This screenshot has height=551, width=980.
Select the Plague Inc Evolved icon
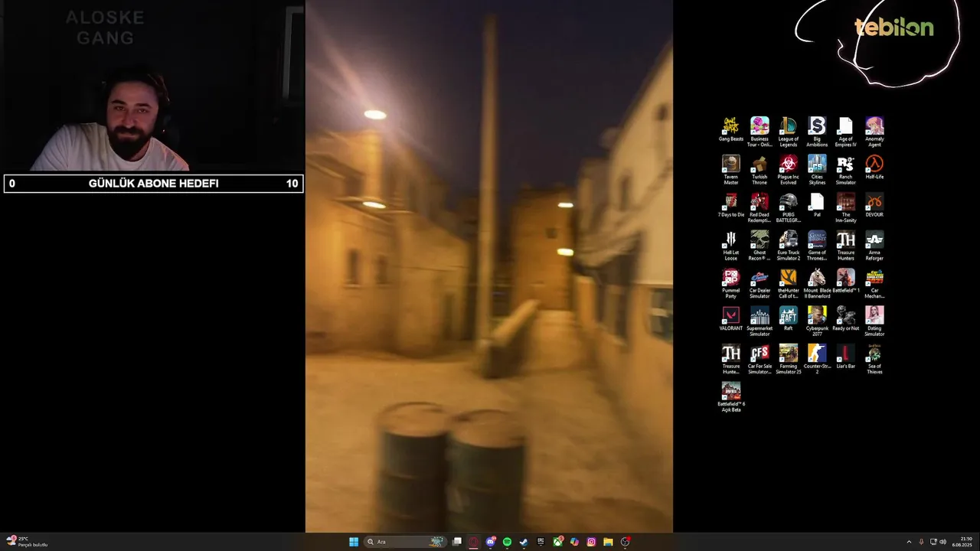pyautogui.click(x=789, y=170)
